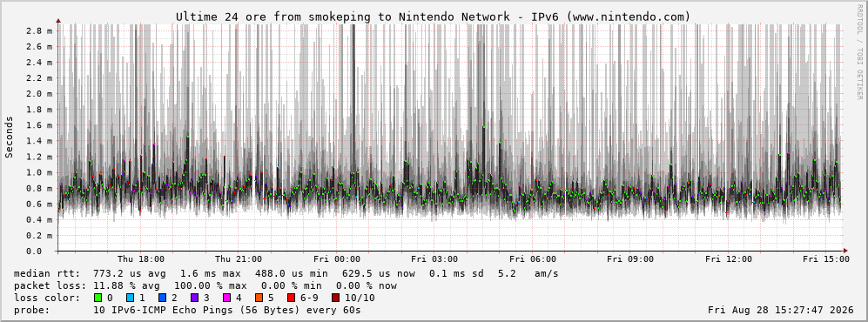Click the packet loss statistics line
The height and width of the screenshot is (322, 868).
coord(205,286)
